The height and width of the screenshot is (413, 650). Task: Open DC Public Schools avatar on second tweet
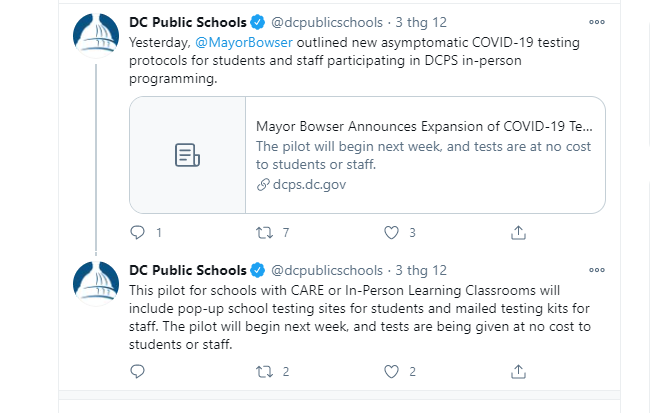pos(96,284)
